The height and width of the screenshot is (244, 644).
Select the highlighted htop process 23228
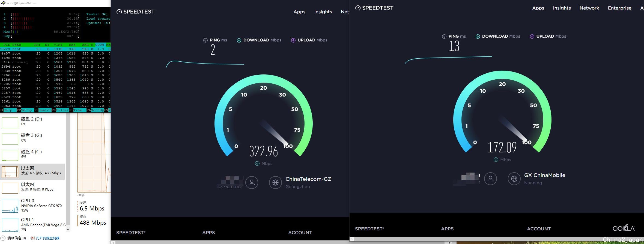[x=55, y=49]
